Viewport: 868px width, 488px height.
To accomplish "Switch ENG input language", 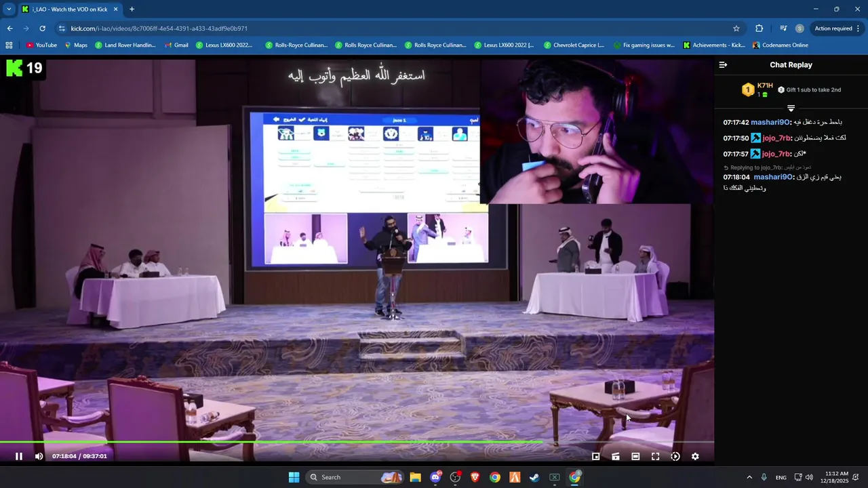I will pos(781,477).
